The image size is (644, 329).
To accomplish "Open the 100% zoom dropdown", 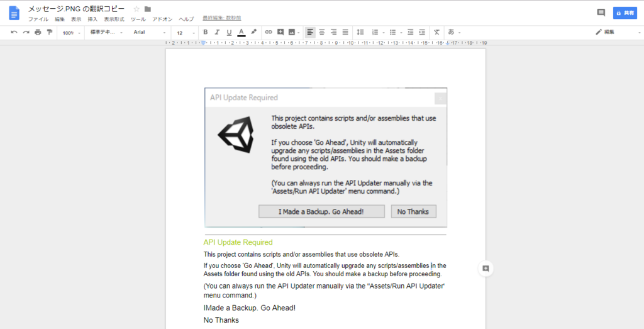I will 72,33.
